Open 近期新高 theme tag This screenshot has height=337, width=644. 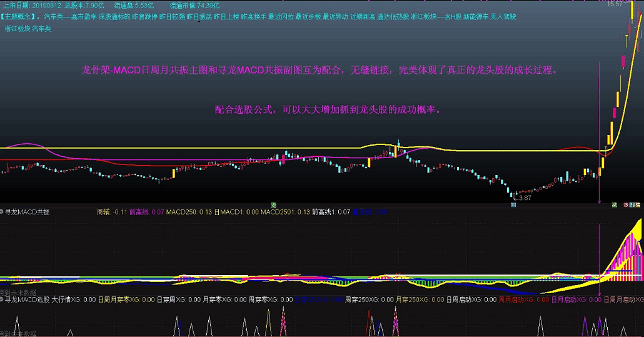point(363,17)
